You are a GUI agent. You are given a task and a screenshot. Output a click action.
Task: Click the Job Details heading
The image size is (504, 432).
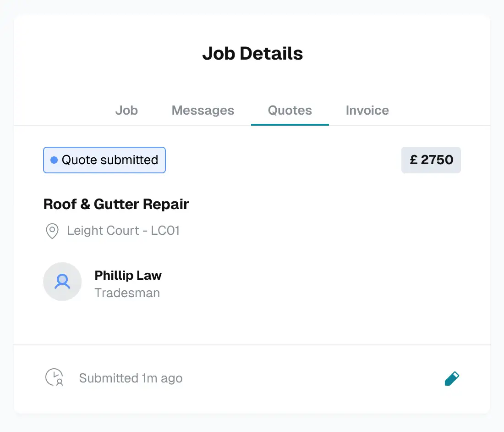[252, 53]
